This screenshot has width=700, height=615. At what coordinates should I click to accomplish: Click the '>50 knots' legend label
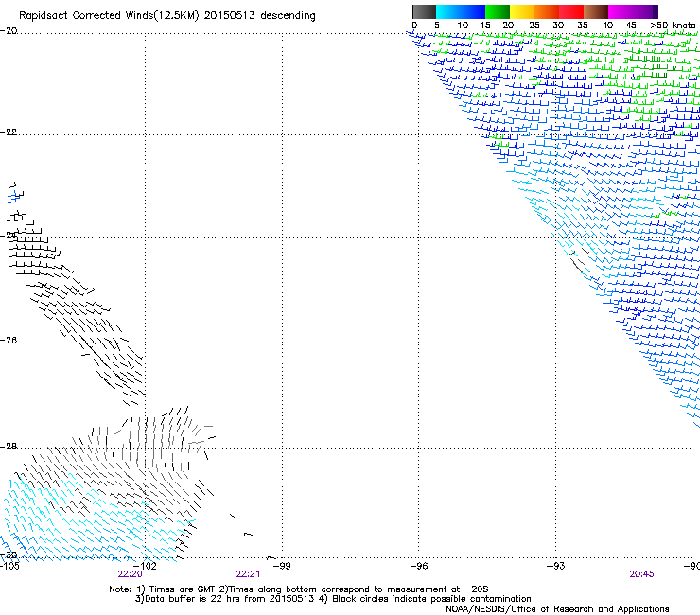pos(673,26)
